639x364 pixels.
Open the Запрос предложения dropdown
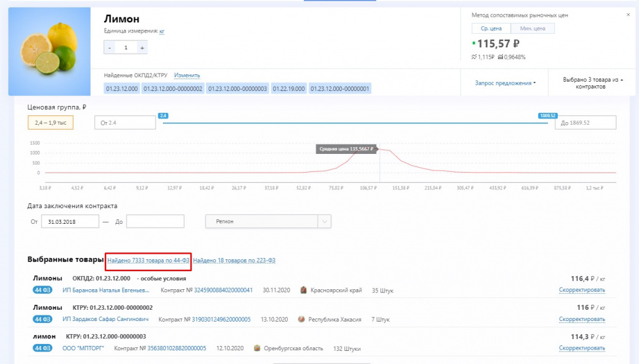click(x=505, y=83)
